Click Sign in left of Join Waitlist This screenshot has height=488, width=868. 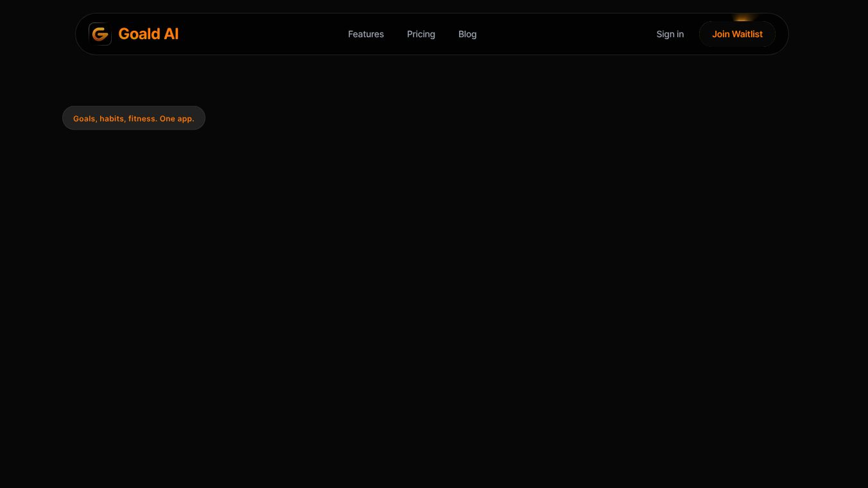coord(670,34)
